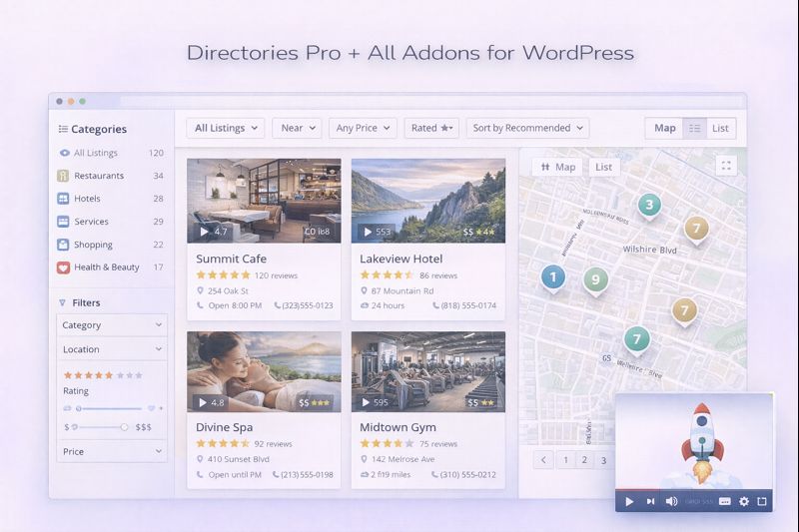The height and width of the screenshot is (532, 799).
Task: Open the Any Price dropdown
Action: point(363,128)
